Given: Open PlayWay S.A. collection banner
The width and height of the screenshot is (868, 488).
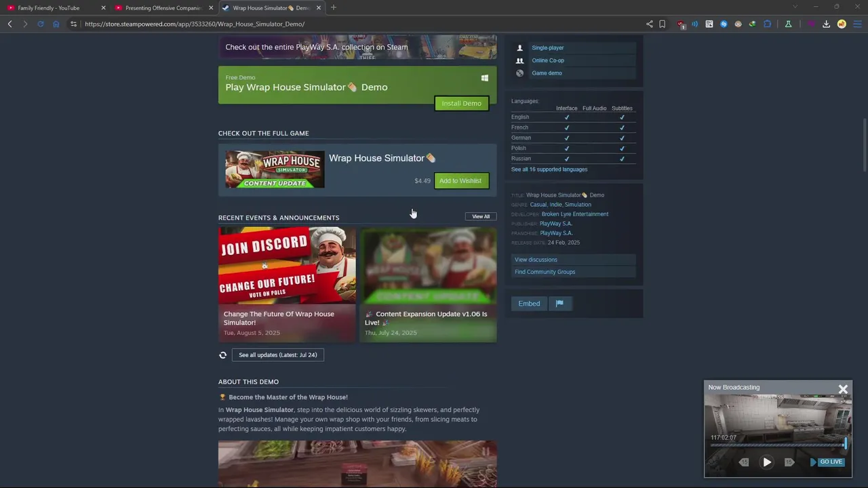Looking at the screenshot, I should pyautogui.click(x=357, y=47).
